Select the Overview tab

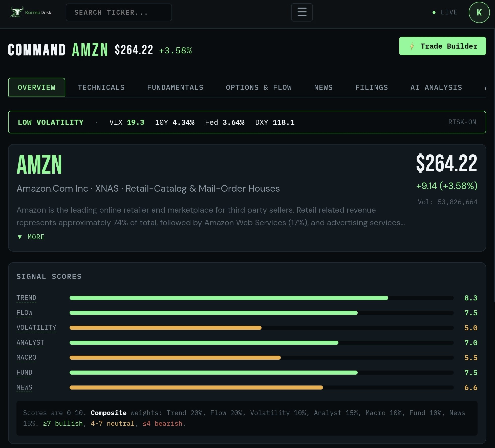[37, 87]
